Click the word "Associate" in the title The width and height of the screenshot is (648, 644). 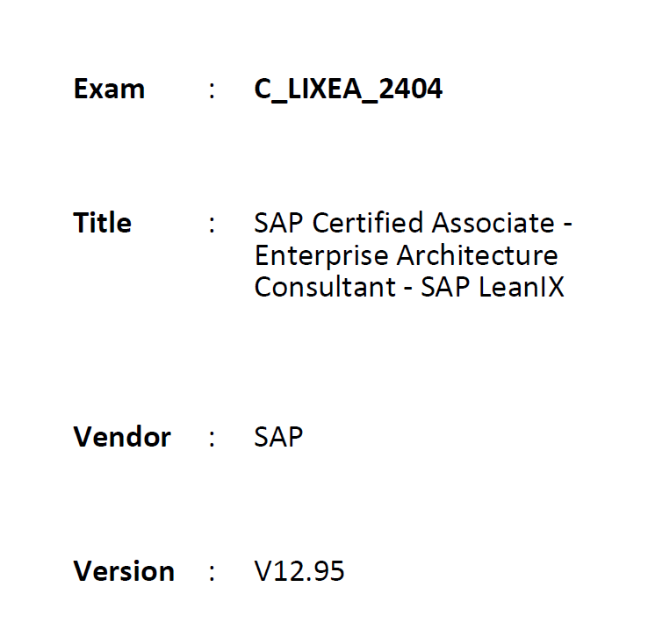(x=493, y=223)
